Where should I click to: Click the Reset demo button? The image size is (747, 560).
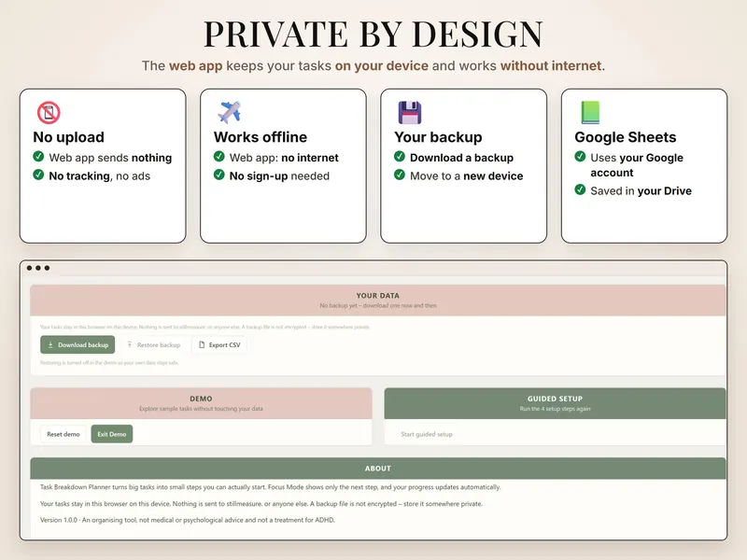coord(63,434)
